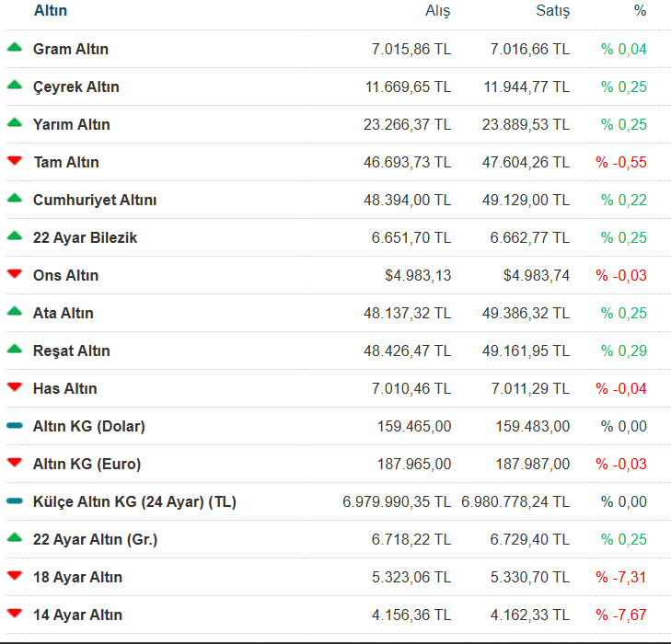
Task: Click the Satış column header
Action: pyautogui.click(x=552, y=11)
